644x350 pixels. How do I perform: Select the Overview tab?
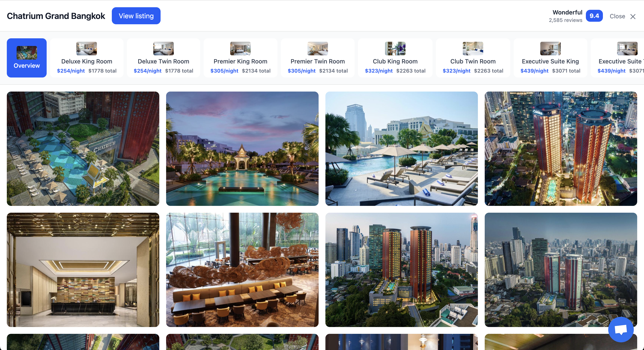pos(27,58)
